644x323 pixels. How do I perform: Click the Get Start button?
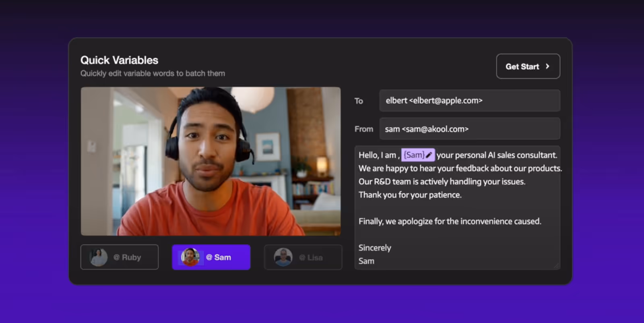528,66
